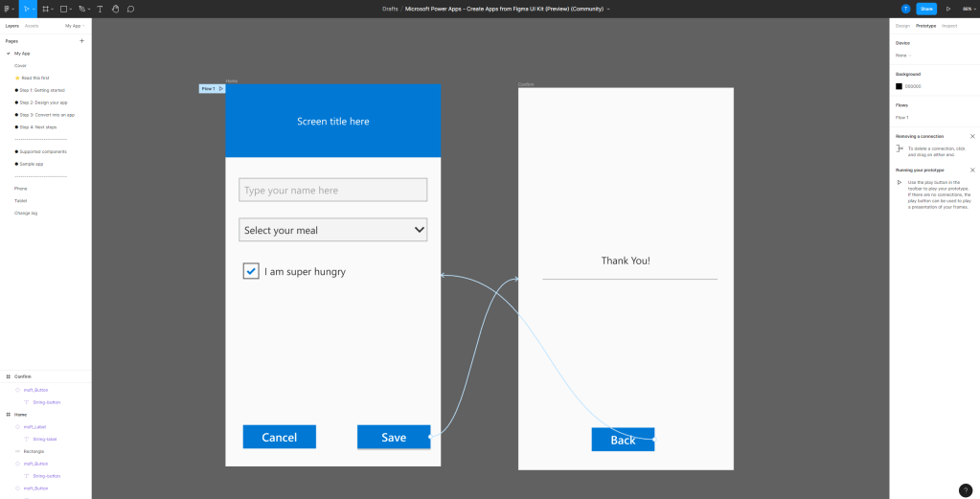Select the Pen tool
This screenshot has height=499, width=980.
point(82,9)
